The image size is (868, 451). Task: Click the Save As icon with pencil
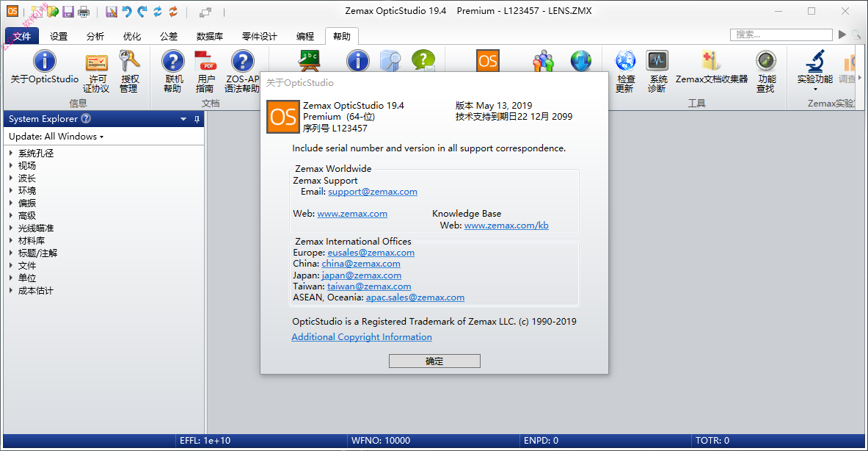[112, 12]
